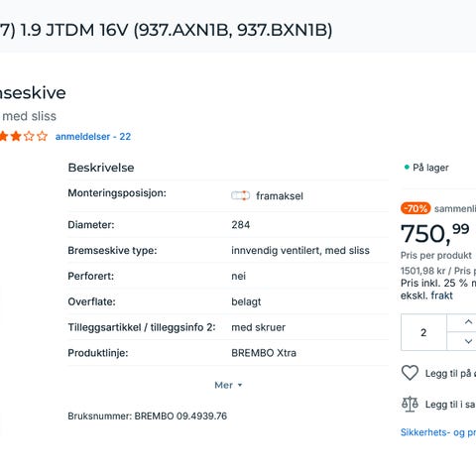The width and height of the screenshot is (476, 476).
Task: Click the Legg til i sammenligning text
Action: 450,405
